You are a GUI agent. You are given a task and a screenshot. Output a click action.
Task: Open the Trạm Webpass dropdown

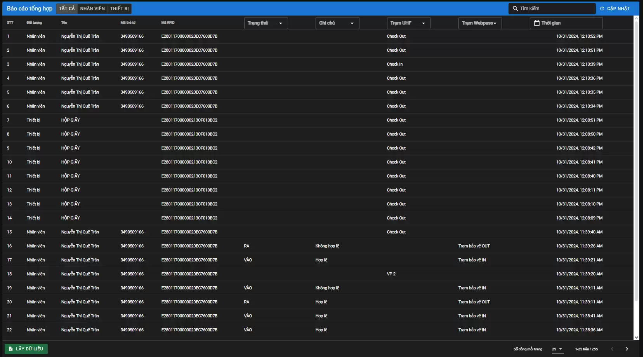(x=480, y=23)
